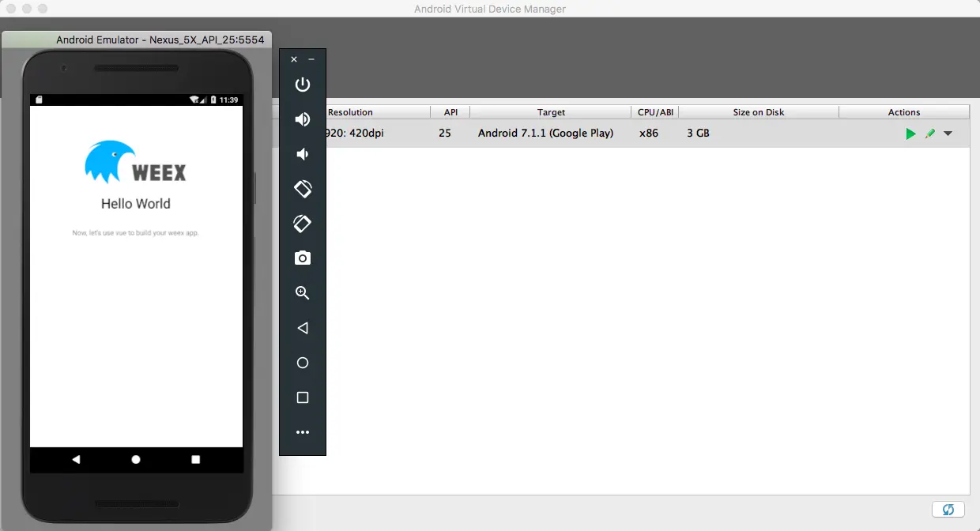Take a screenshot with the camera icon
Image resolution: width=980 pixels, height=531 pixels.
[x=303, y=258]
